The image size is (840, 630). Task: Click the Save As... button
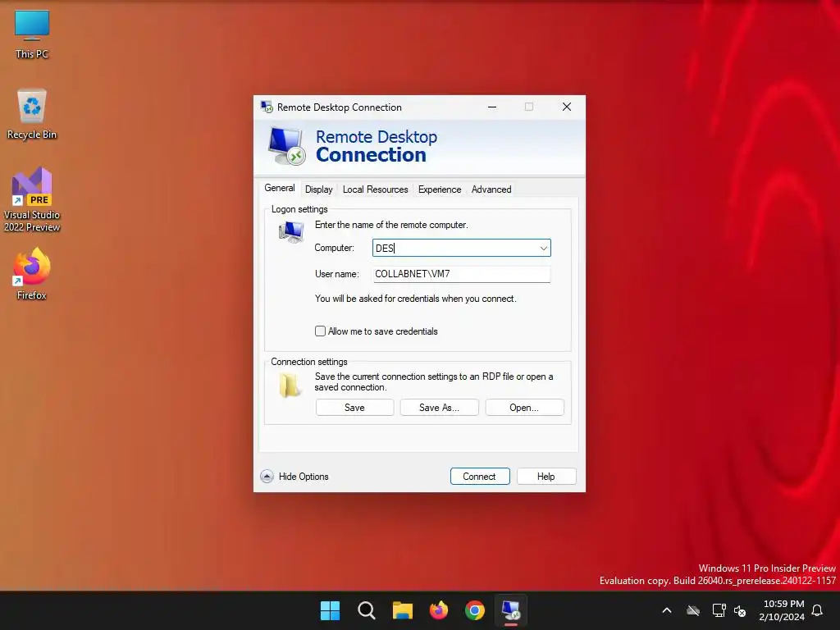pyautogui.click(x=440, y=407)
